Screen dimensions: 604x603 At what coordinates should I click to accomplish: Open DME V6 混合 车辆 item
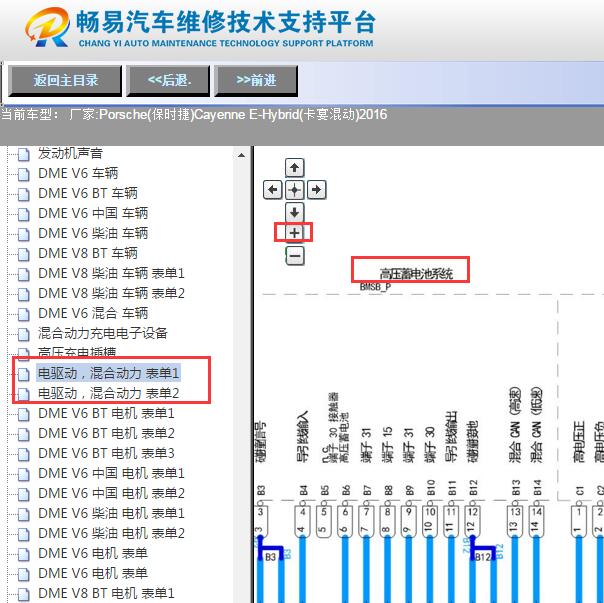(x=93, y=313)
